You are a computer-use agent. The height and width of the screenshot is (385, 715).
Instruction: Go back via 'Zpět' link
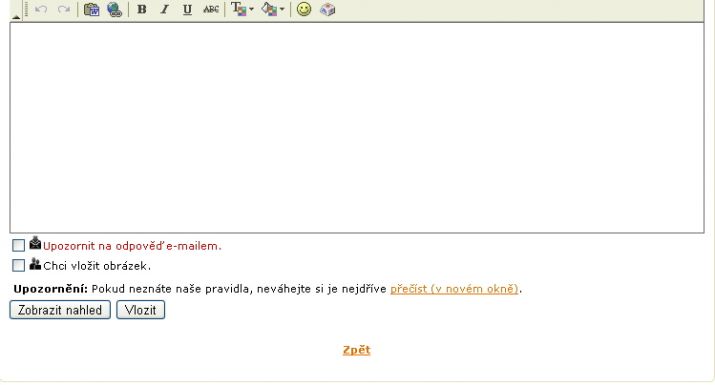(x=357, y=350)
